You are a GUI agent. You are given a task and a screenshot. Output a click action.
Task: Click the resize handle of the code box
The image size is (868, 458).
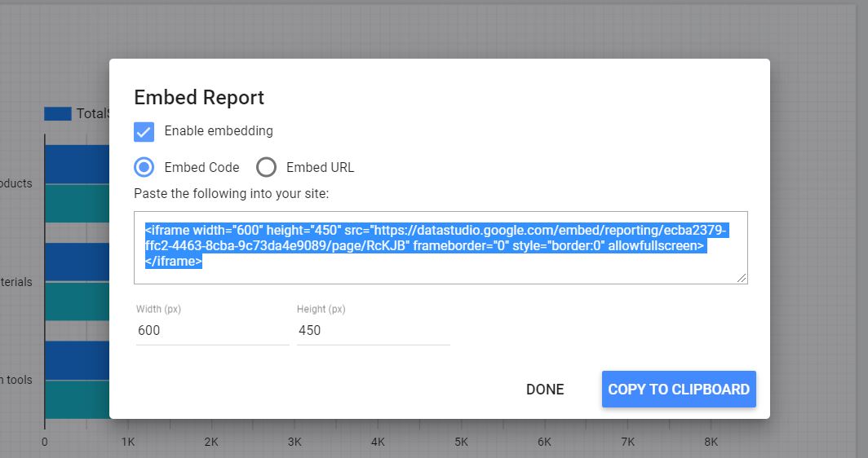point(742,279)
